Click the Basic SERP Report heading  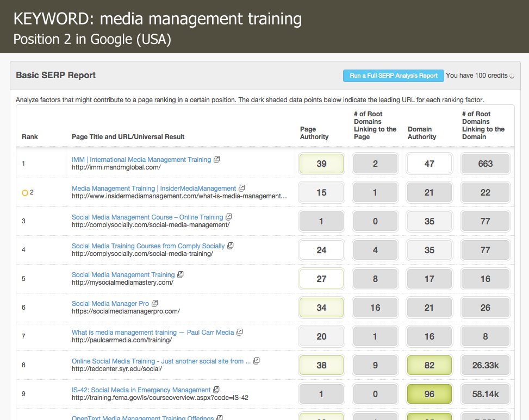55,75
